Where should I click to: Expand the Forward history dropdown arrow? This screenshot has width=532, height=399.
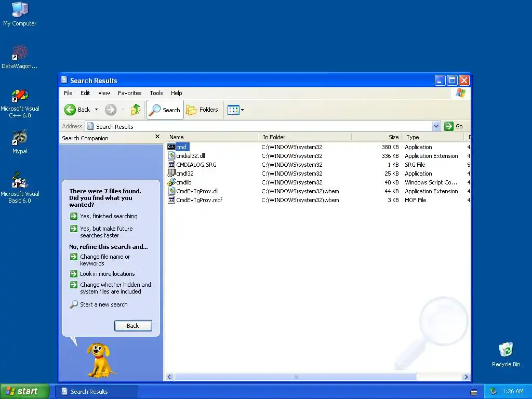[x=123, y=110]
